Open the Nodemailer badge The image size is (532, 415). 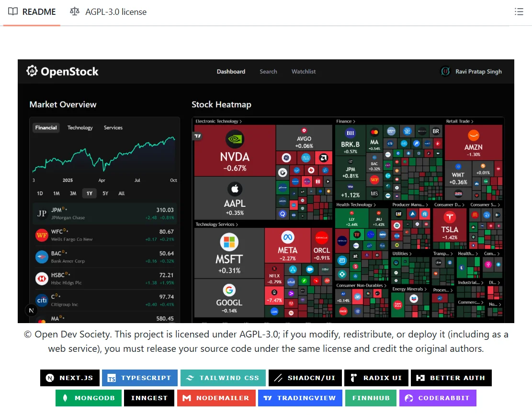pyautogui.click(x=216, y=398)
